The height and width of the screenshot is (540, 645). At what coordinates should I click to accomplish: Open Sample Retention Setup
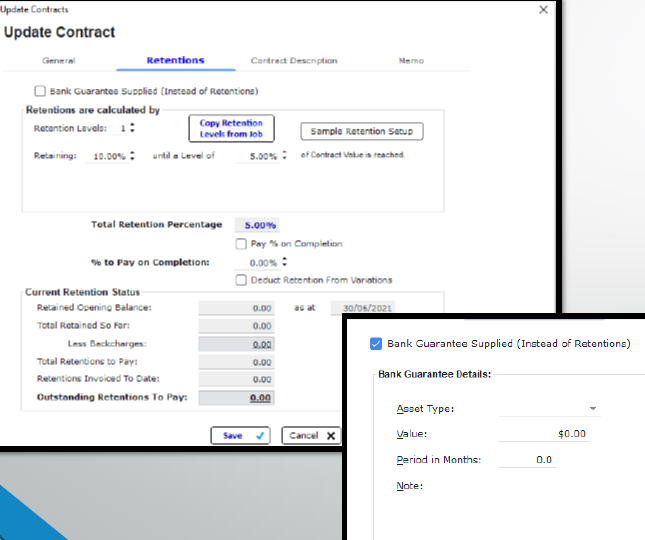point(362,131)
